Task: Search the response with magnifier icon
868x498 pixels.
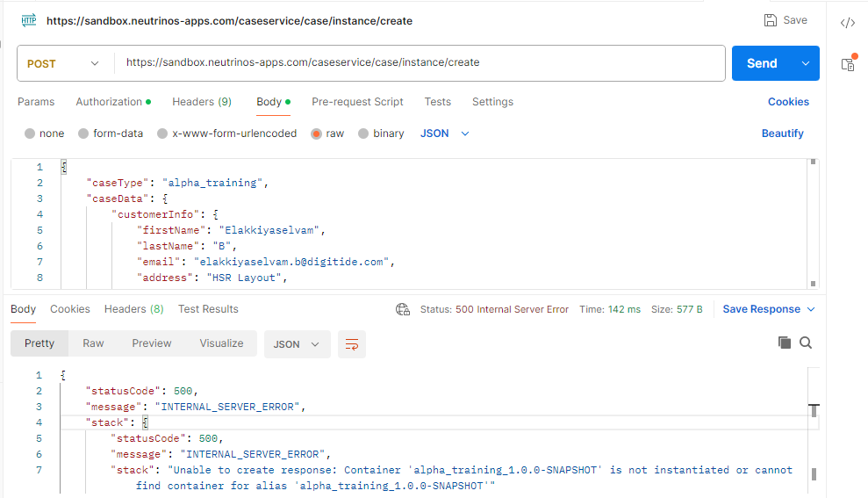Action: [806, 343]
